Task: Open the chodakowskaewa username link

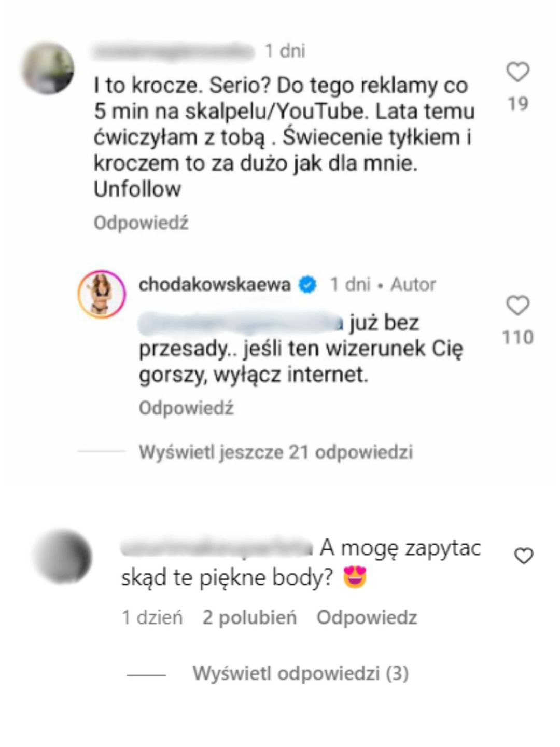Action: (x=215, y=284)
